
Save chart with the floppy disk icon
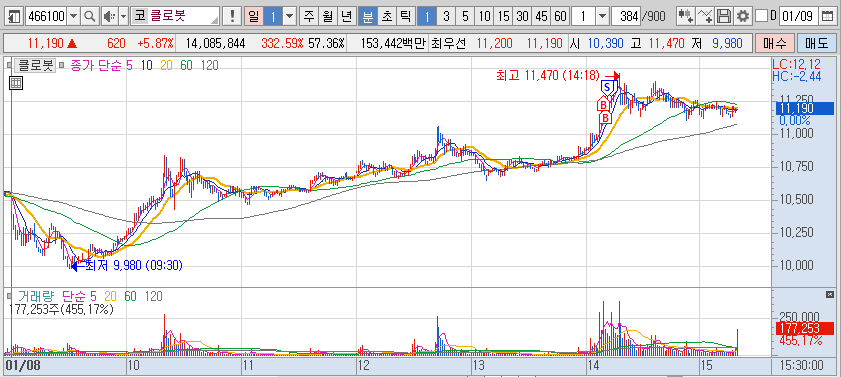click(724, 16)
